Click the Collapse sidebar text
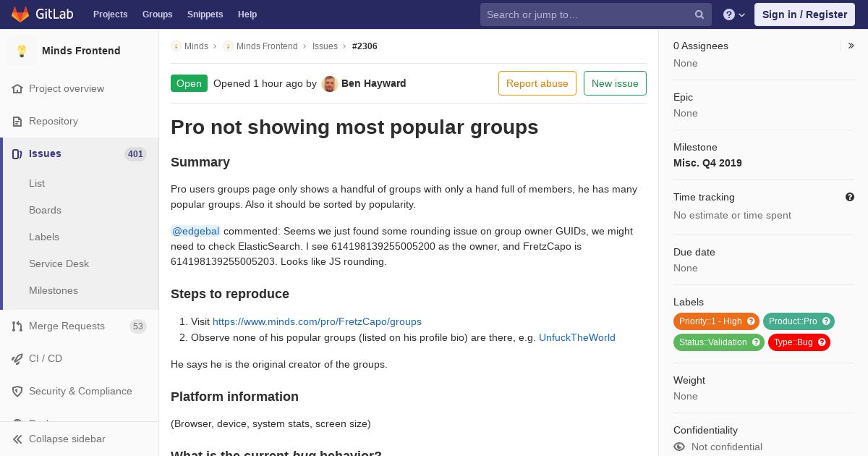868x456 pixels. coord(67,439)
